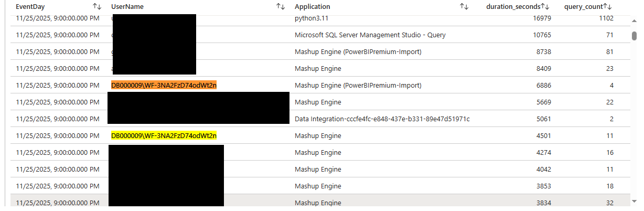
Task: Click the vertical scrollbar thumb
Action: [x=635, y=36]
